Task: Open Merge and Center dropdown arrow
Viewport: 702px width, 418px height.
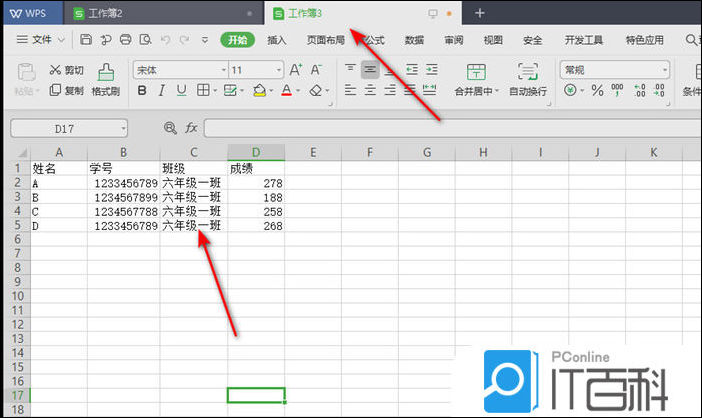Action: point(497,91)
